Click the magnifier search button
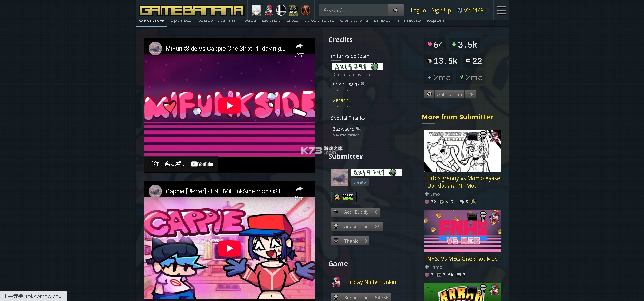Viewport: 644px width, 301px height. click(396, 10)
